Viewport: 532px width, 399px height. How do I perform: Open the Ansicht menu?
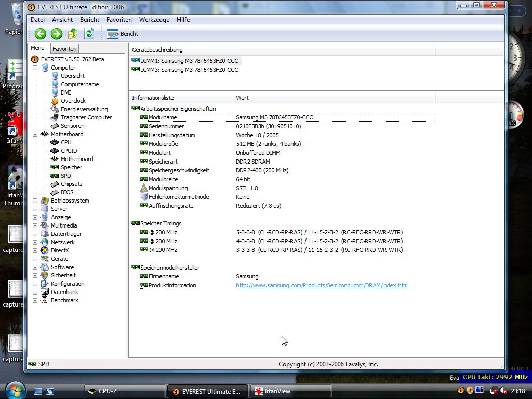click(x=62, y=20)
